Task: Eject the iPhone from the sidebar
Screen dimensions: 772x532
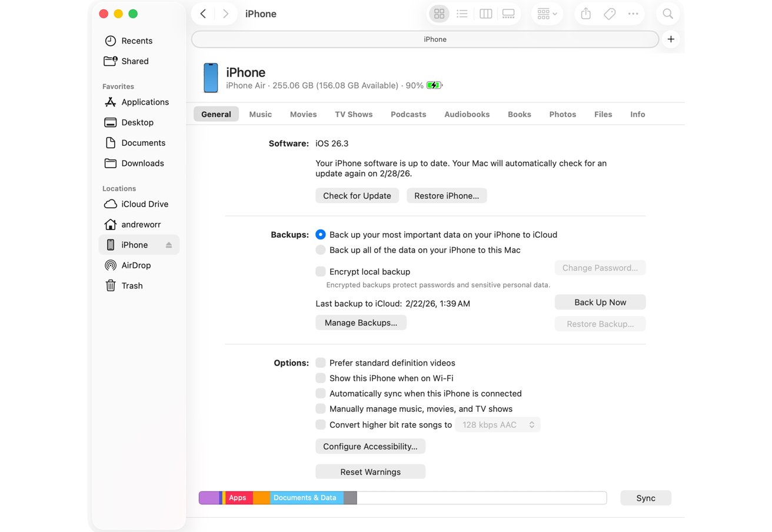Action: click(169, 245)
